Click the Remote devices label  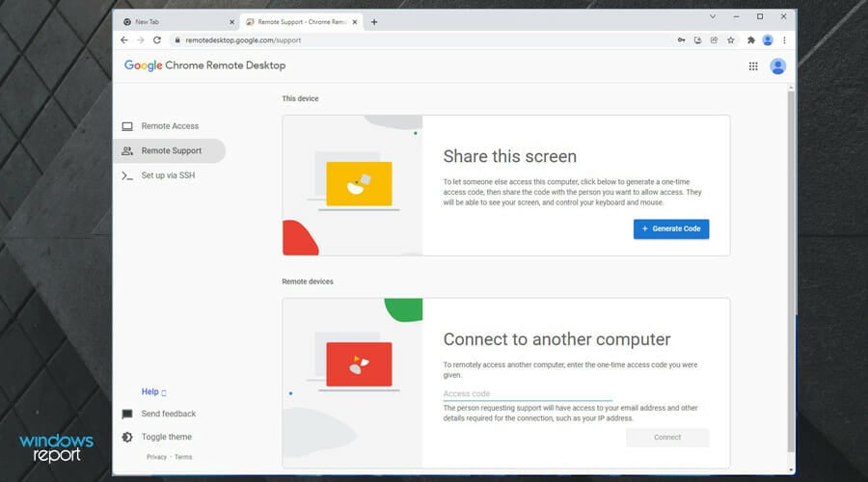click(x=308, y=281)
